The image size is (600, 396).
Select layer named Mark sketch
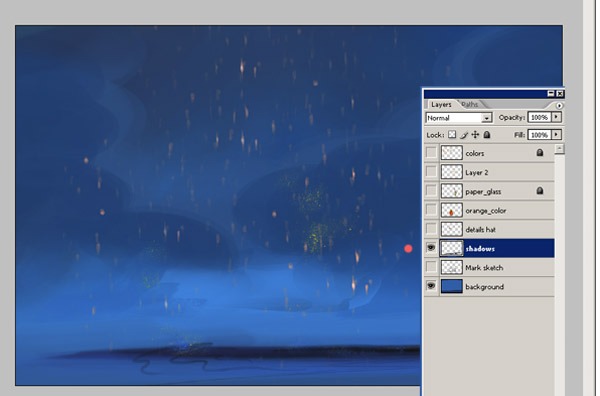pos(484,267)
